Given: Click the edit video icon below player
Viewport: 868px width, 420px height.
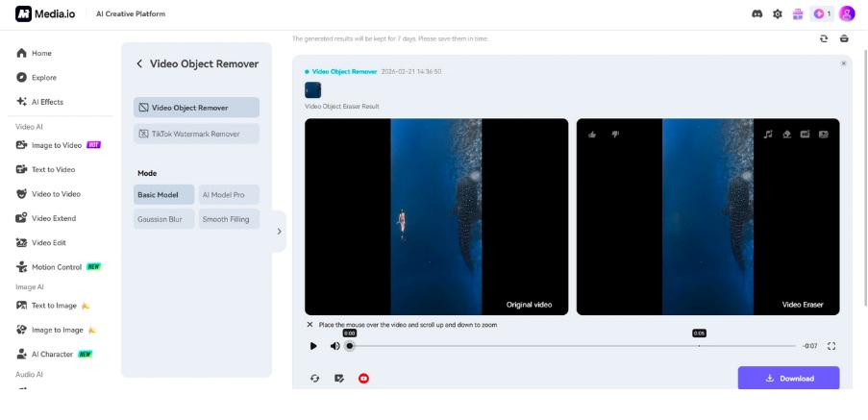Looking at the screenshot, I should pos(339,379).
